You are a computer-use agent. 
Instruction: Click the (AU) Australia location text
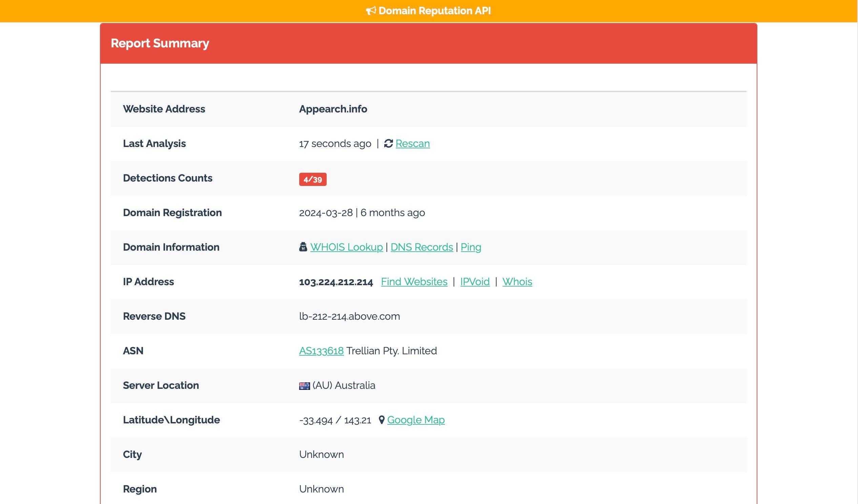pyautogui.click(x=344, y=385)
